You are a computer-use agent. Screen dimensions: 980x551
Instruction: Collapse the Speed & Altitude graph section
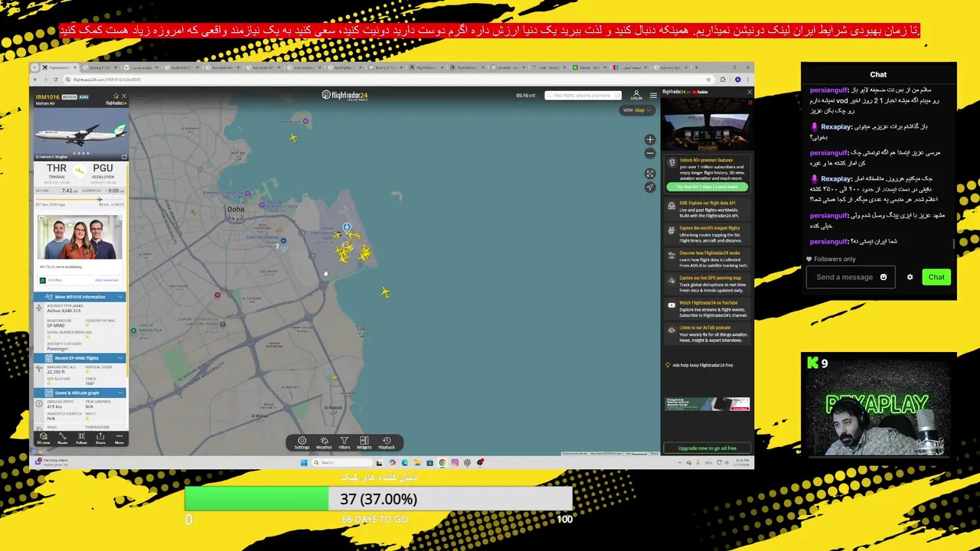point(80,393)
